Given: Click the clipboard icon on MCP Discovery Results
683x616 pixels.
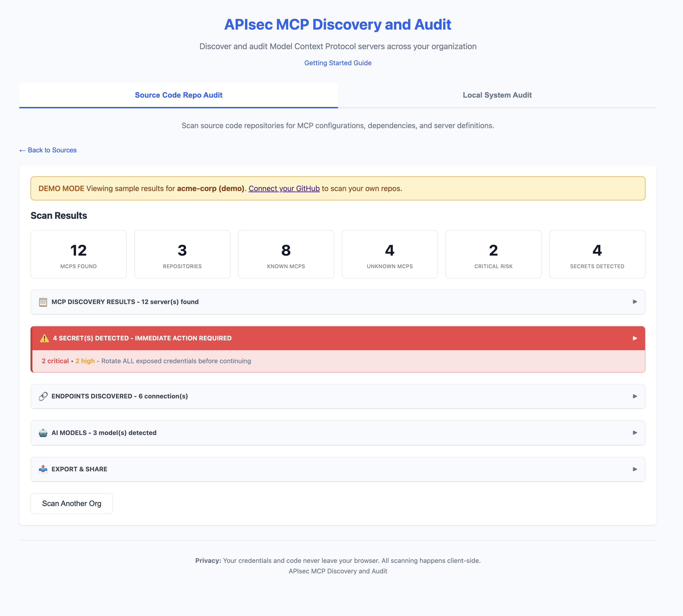Looking at the screenshot, I should point(43,302).
